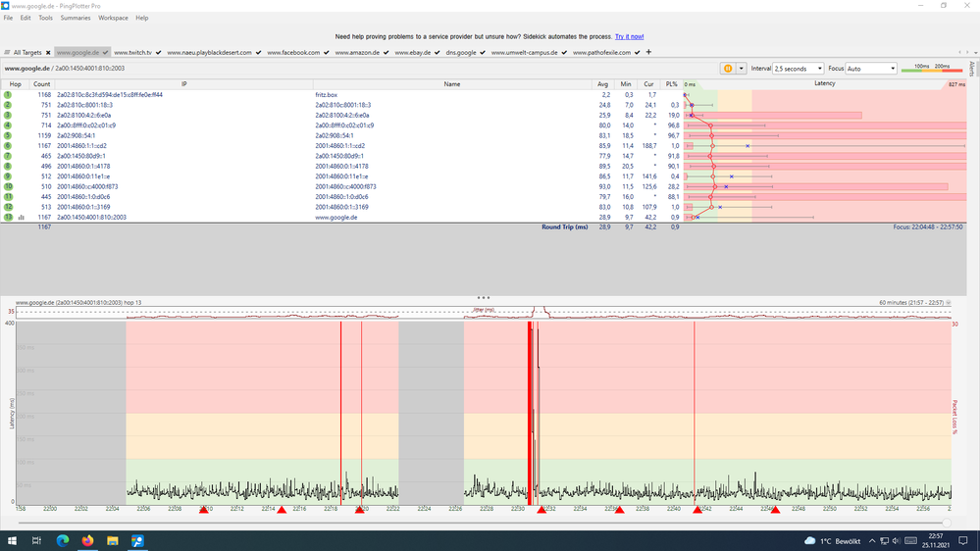Click the checkmark on www.naeu.playblackdesert.com tab
Viewport: 980px width, 551px height.
pos(258,53)
